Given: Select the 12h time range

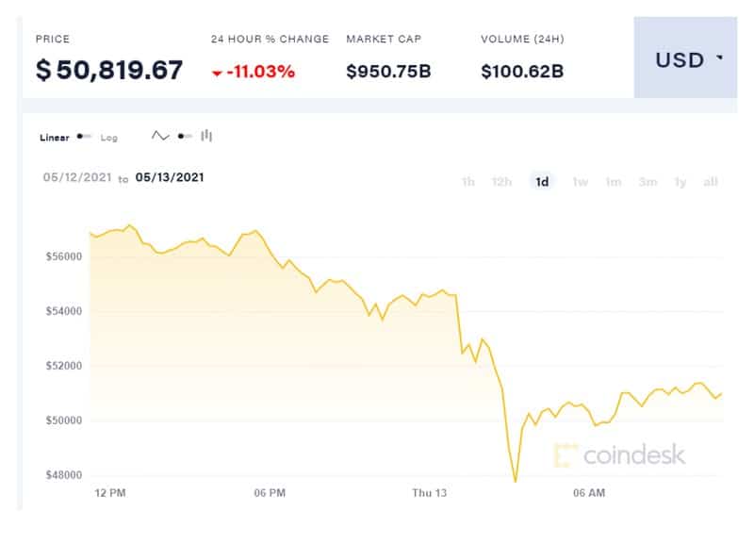Looking at the screenshot, I should (x=501, y=182).
